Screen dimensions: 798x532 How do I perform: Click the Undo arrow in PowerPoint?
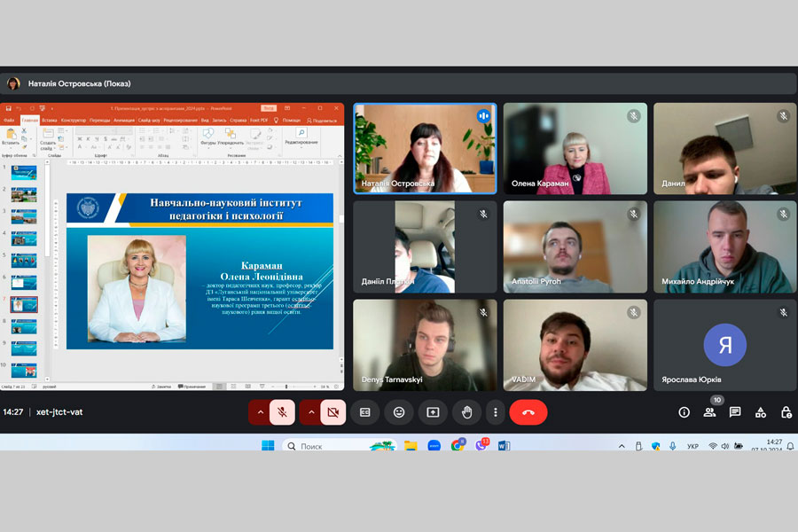coord(20,108)
